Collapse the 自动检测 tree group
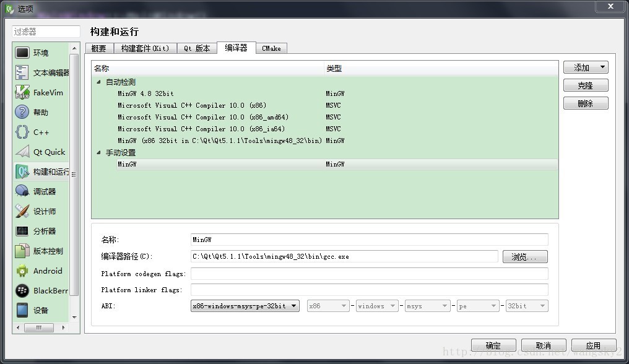The width and height of the screenshot is (629, 364). click(98, 82)
